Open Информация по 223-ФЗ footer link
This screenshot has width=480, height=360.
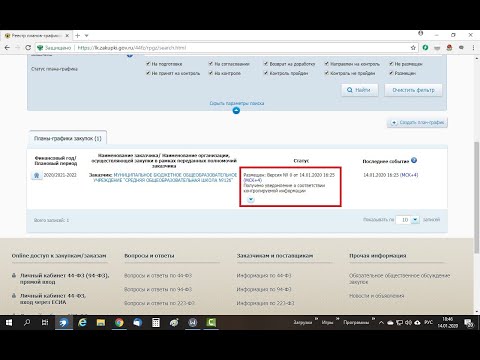(x=265, y=303)
